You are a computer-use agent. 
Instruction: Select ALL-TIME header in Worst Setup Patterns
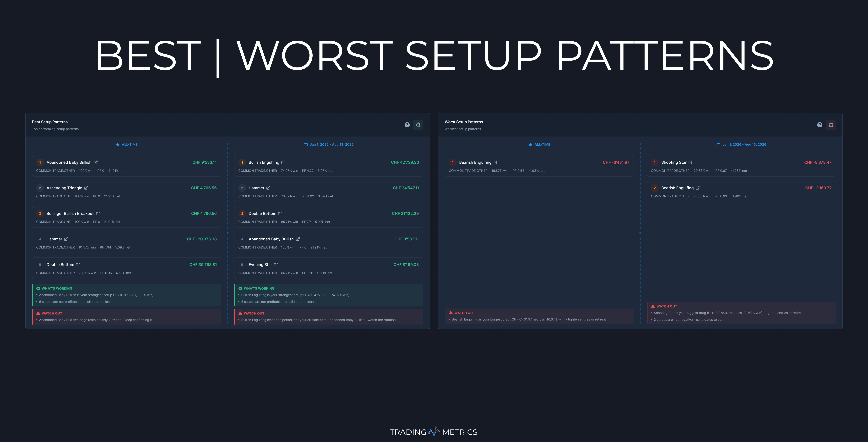[542, 145]
